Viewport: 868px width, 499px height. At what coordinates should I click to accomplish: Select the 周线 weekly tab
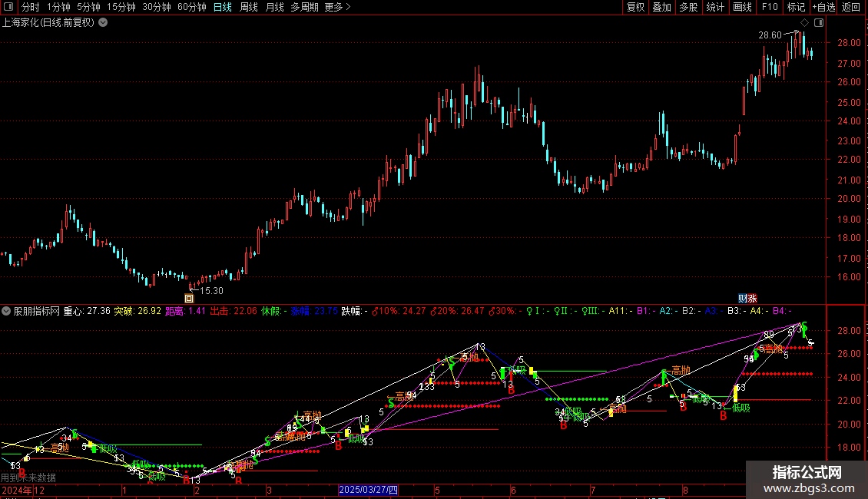[249, 7]
